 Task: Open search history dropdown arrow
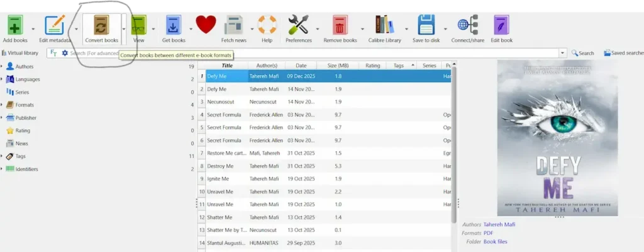coord(562,53)
